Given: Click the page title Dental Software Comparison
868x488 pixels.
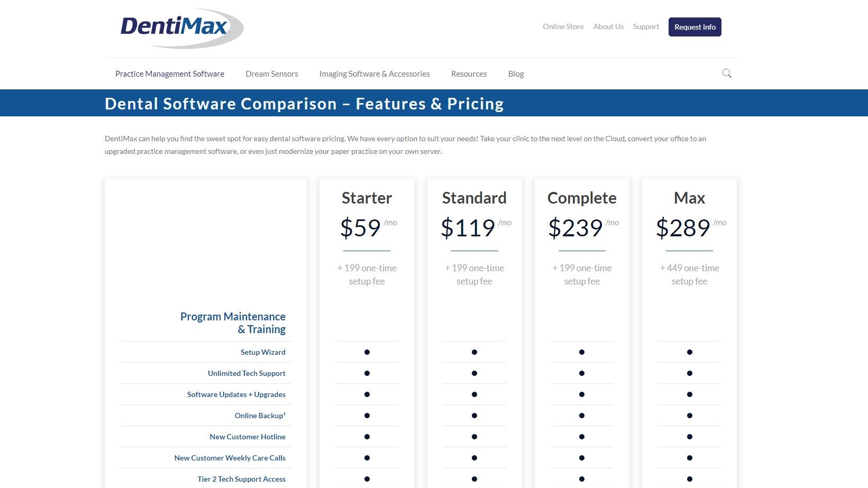Looking at the screenshot, I should [304, 104].
